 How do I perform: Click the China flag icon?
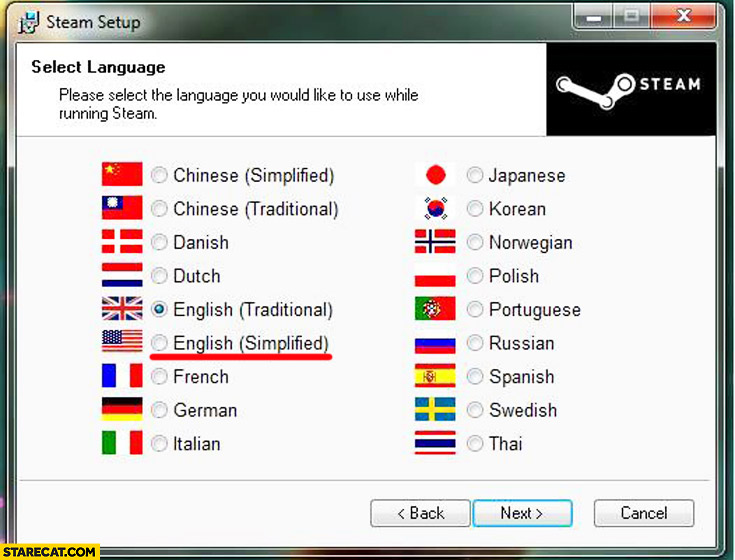click(x=122, y=174)
